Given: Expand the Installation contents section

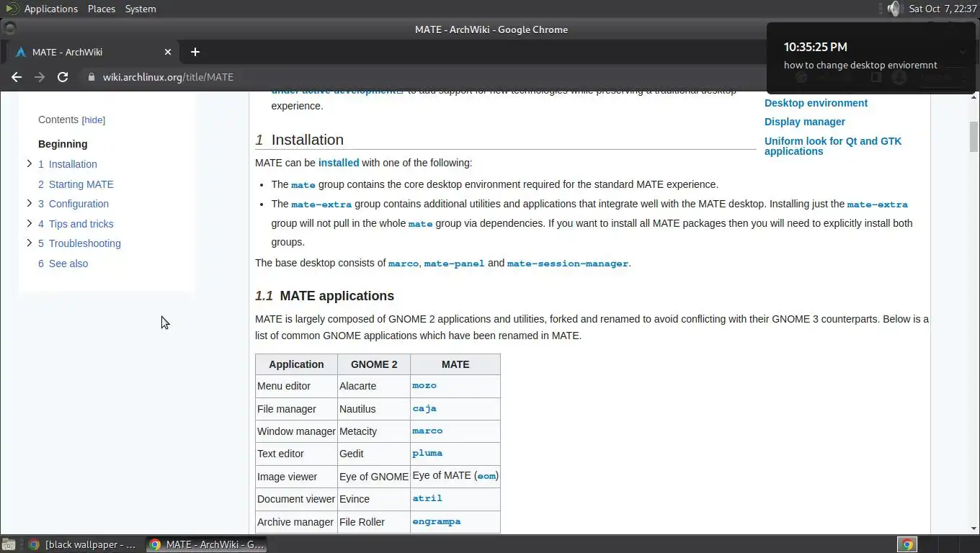Looking at the screenshot, I should (x=29, y=163).
